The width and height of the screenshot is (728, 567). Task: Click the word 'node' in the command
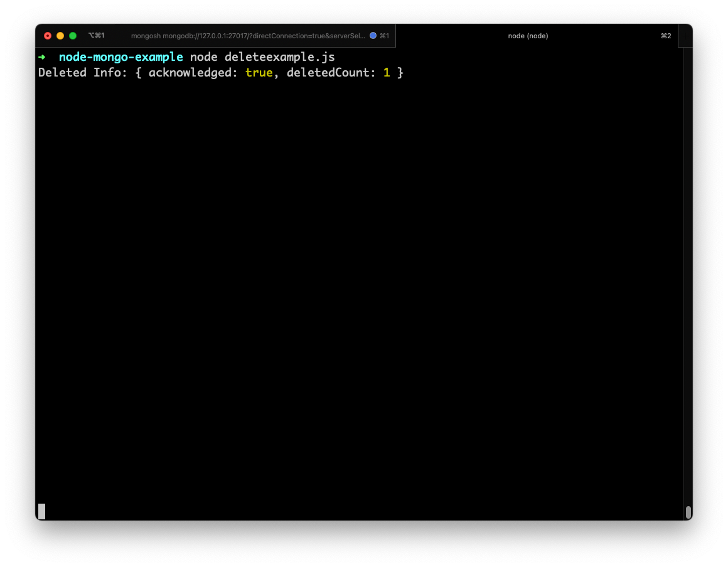coord(203,57)
